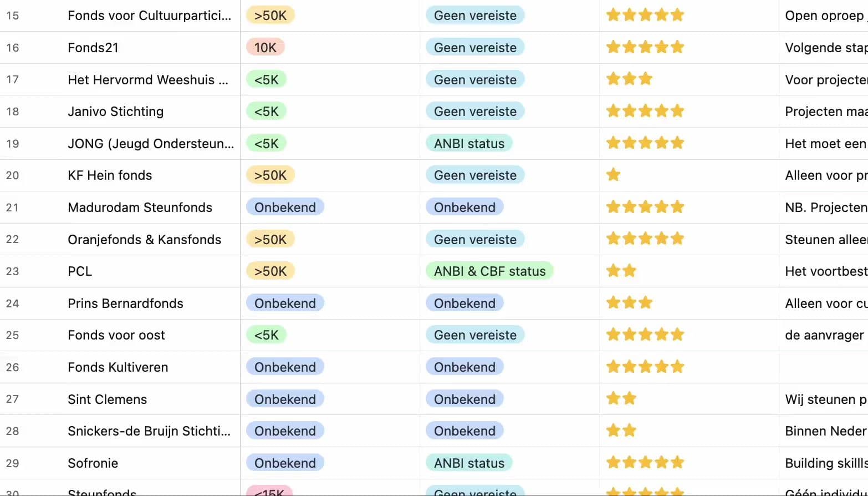Click the star rating for KF Hein fonds
This screenshot has height=496, width=868.
[613, 175]
